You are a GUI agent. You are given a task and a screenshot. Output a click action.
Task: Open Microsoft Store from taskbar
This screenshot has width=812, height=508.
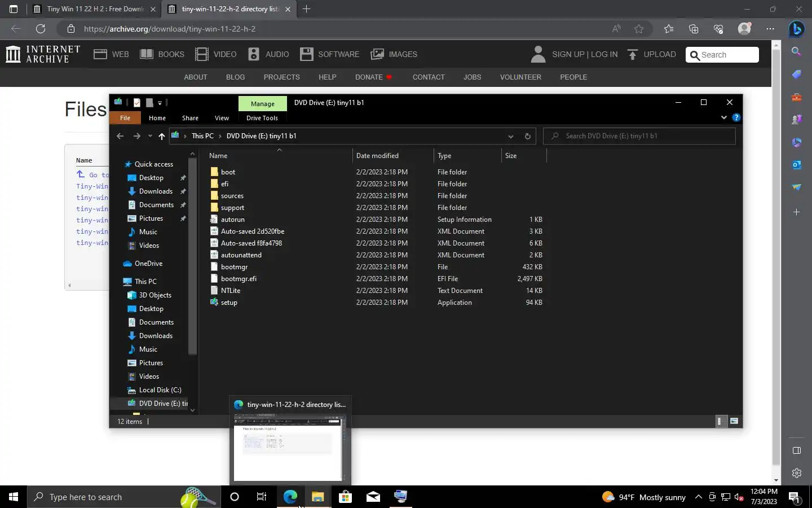345,497
